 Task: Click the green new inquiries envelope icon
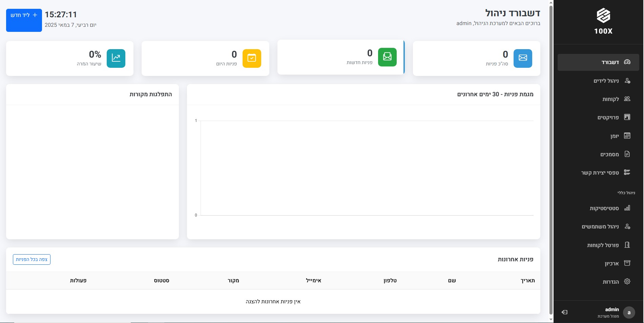pos(387,57)
